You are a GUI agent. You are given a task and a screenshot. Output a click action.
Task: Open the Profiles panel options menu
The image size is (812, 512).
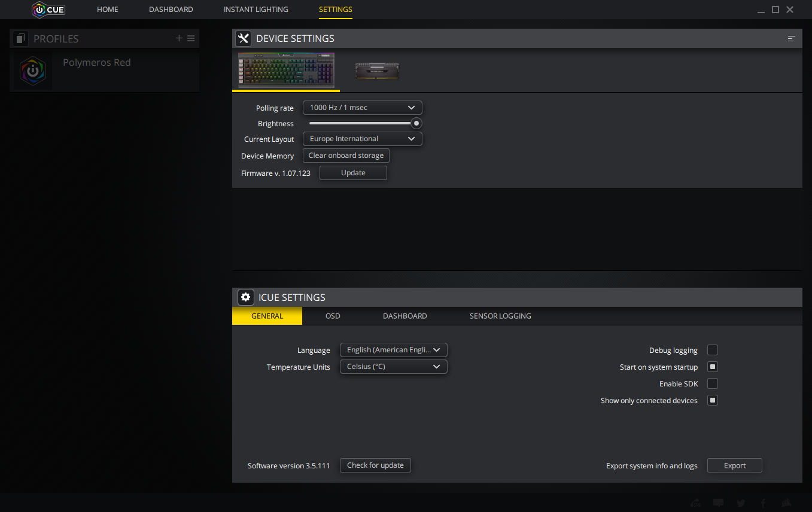[x=191, y=38]
